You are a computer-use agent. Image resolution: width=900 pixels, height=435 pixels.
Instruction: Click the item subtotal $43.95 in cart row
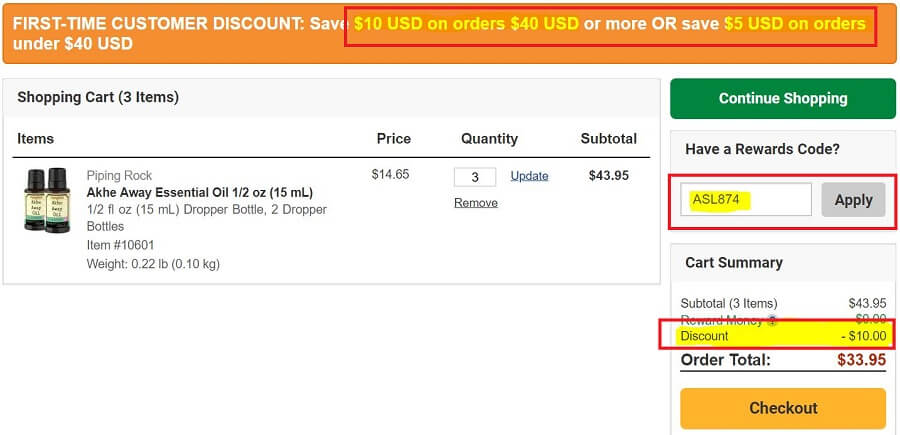point(608,175)
